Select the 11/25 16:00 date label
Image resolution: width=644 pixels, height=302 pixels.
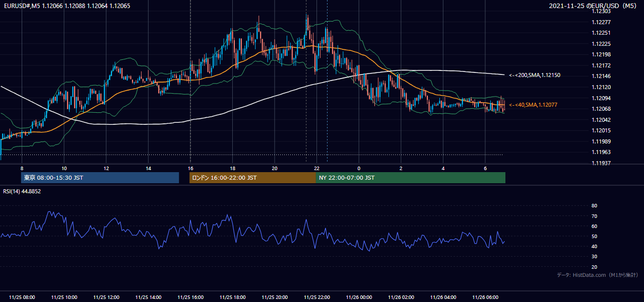coord(190,297)
